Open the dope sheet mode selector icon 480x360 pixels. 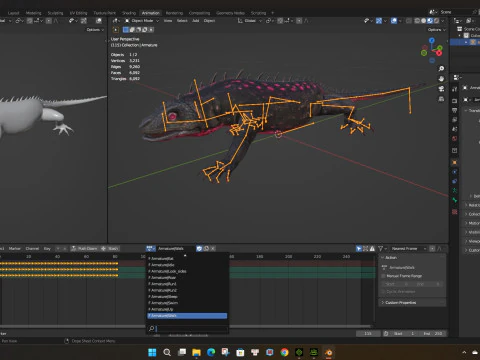point(150,248)
